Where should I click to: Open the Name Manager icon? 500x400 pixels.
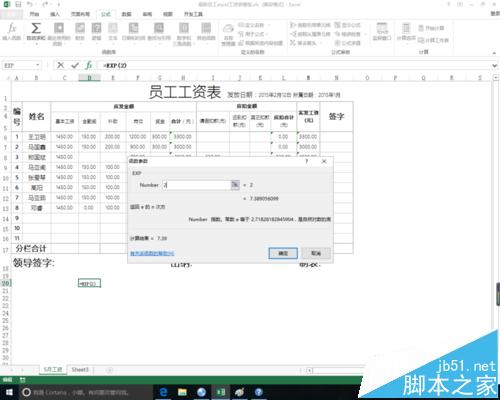point(228,34)
